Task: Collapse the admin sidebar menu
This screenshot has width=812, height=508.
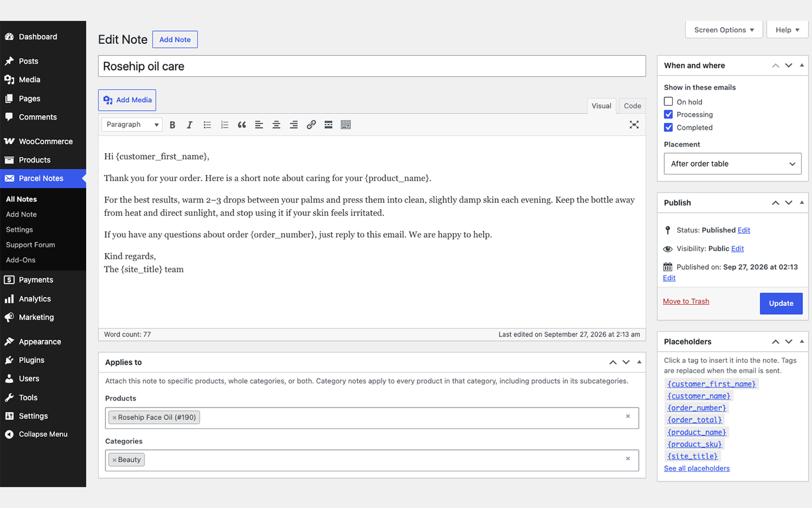Action: pyautogui.click(x=43, y=434)
